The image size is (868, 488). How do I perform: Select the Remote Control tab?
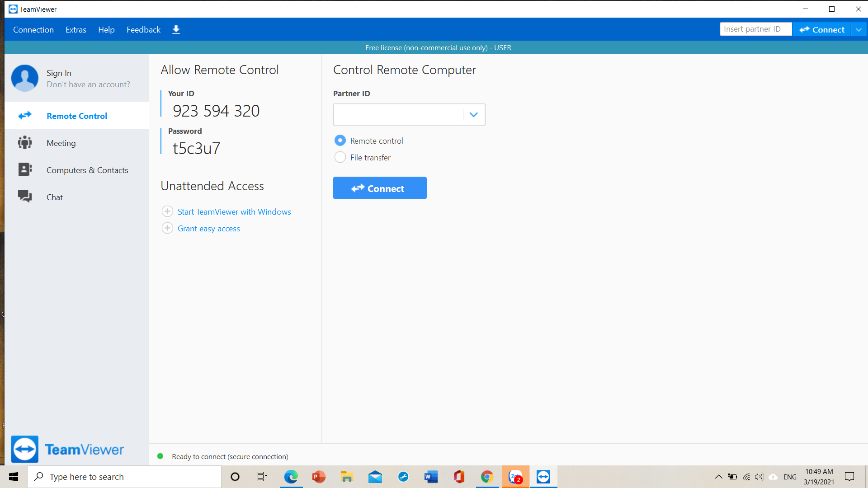(77, 116)
